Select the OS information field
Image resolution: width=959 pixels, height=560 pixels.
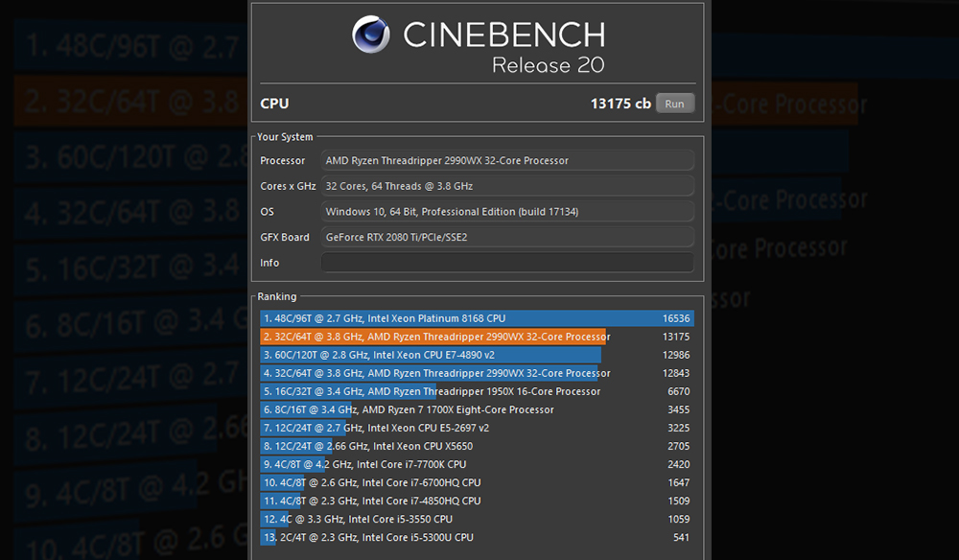(x=507, y=212)
